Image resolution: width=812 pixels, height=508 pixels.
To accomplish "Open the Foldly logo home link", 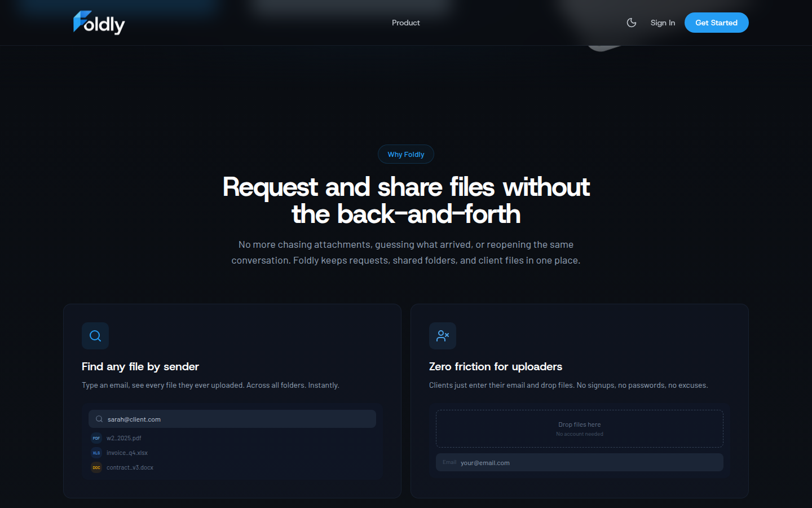I will tap(99, 23).
